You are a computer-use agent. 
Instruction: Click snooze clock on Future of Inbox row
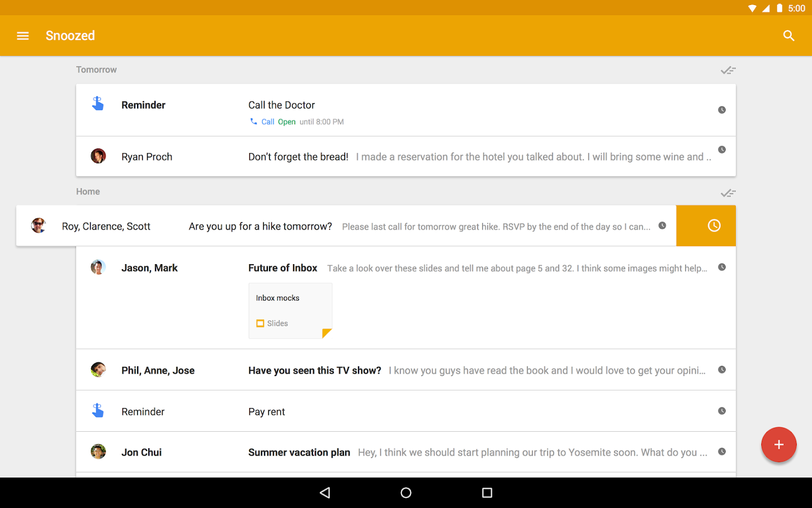click(x=722, y=267)
